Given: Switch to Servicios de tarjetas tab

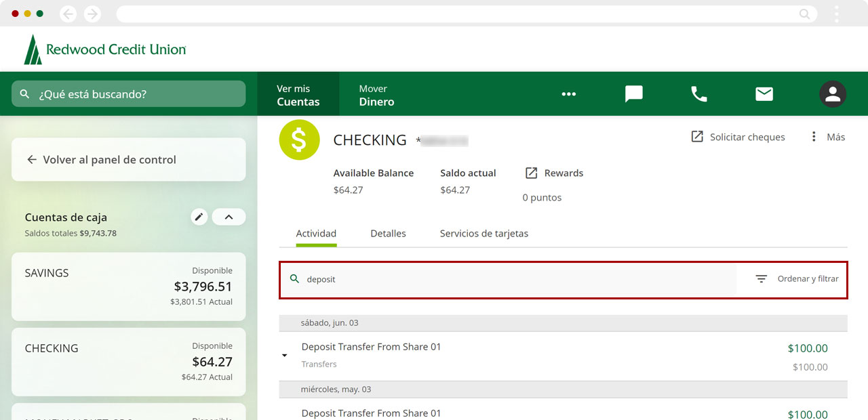Looking at the screenshot, I should pos(484,234).
